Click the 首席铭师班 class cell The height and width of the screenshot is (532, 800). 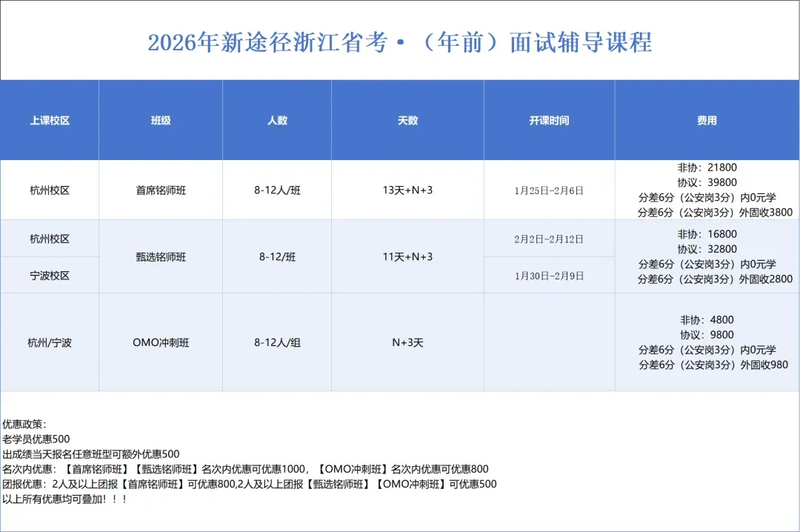(161, 190)
